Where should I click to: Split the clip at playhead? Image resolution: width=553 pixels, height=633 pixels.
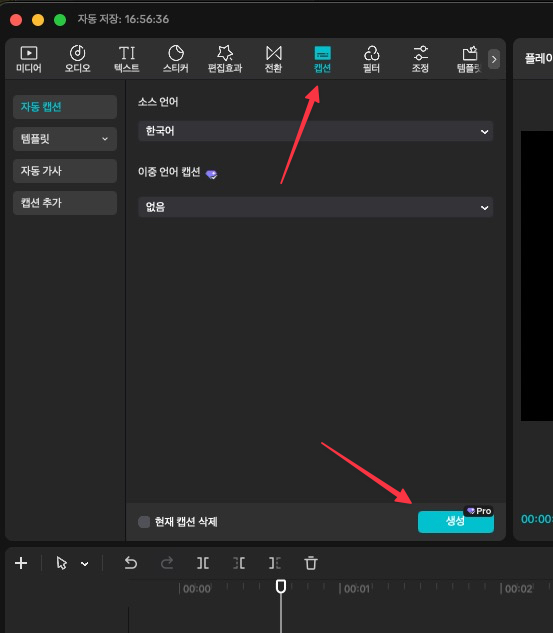[203, 563]
